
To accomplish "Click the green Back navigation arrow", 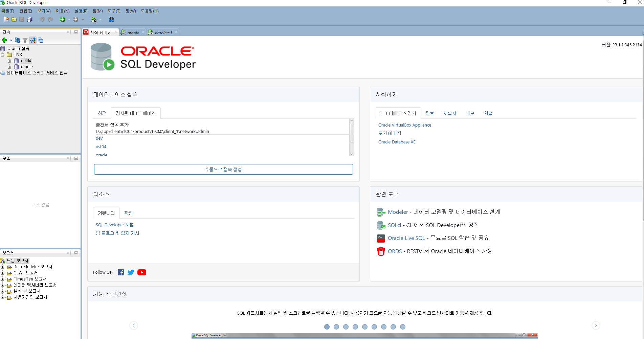I will coord(62,20).
